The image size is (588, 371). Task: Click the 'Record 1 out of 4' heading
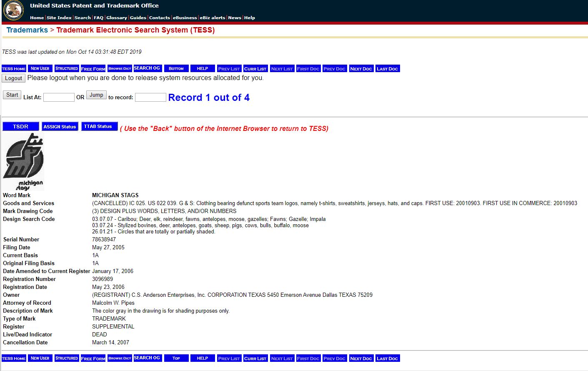coord(209,98)
